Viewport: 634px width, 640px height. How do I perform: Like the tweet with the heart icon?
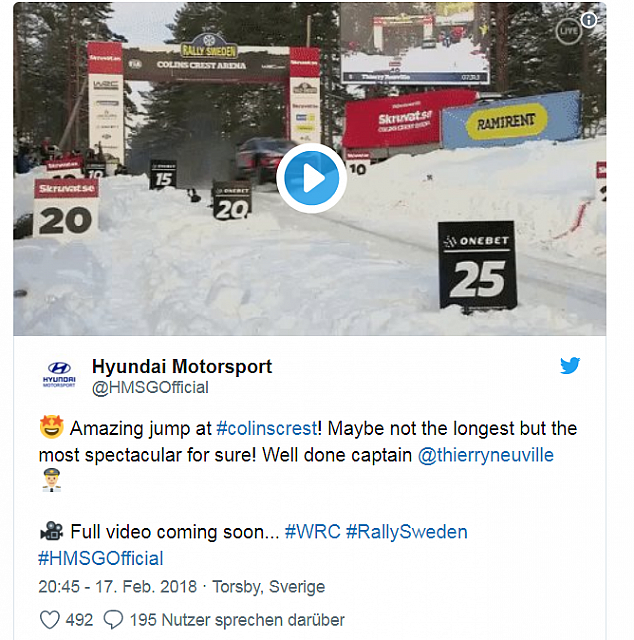50,620
